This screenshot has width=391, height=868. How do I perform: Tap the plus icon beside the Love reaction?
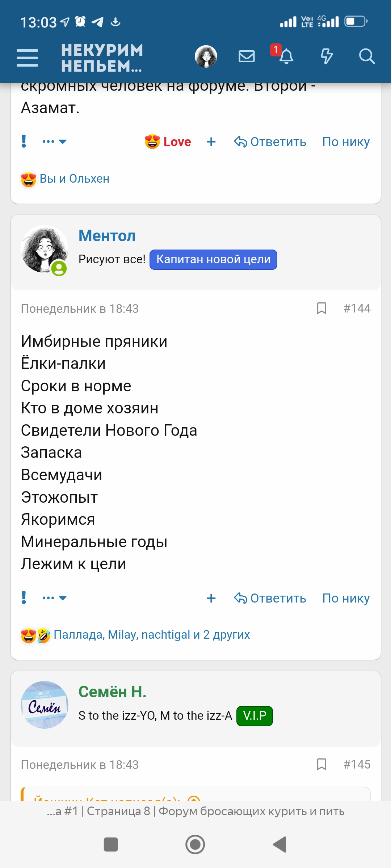pos(211,142)
